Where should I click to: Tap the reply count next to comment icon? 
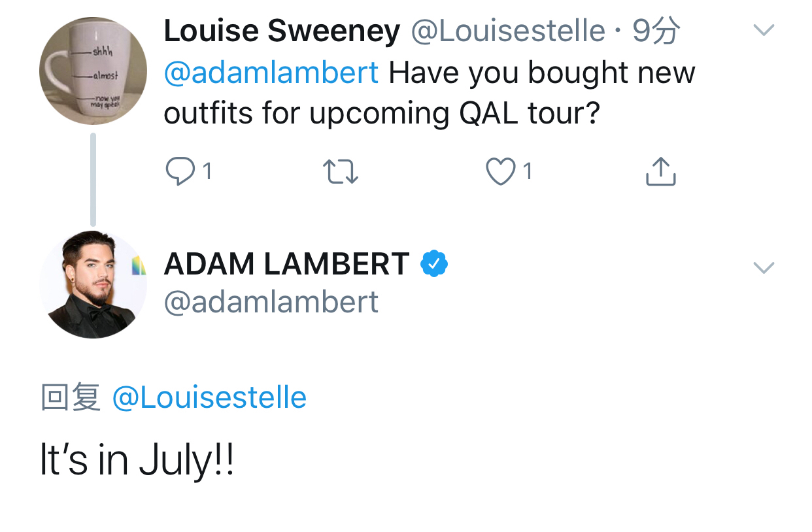click(x=207, y=172)
